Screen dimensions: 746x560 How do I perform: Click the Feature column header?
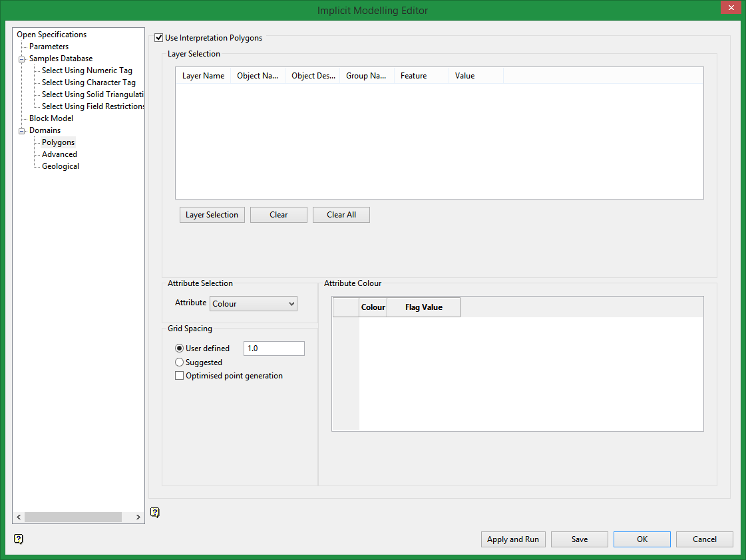click(421, 76)
